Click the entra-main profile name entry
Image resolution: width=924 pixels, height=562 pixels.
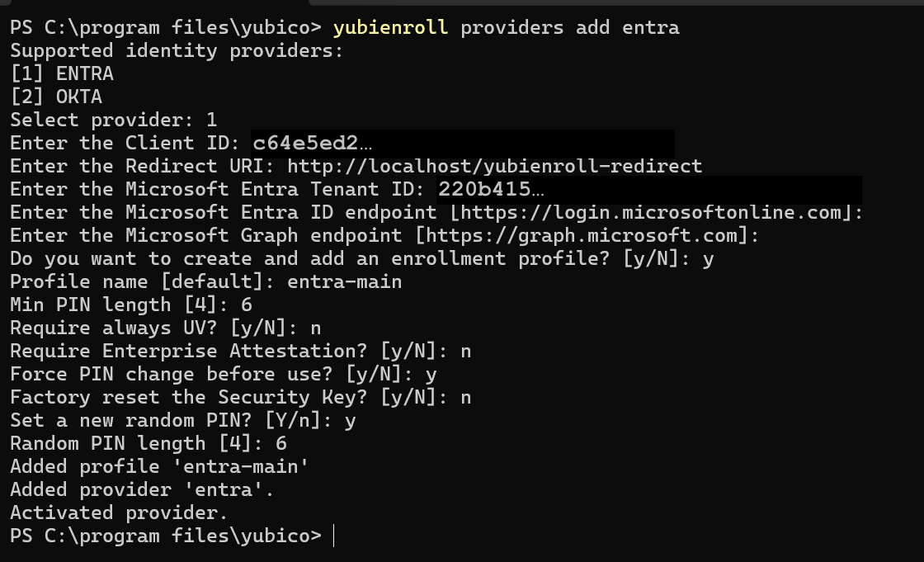344,282
